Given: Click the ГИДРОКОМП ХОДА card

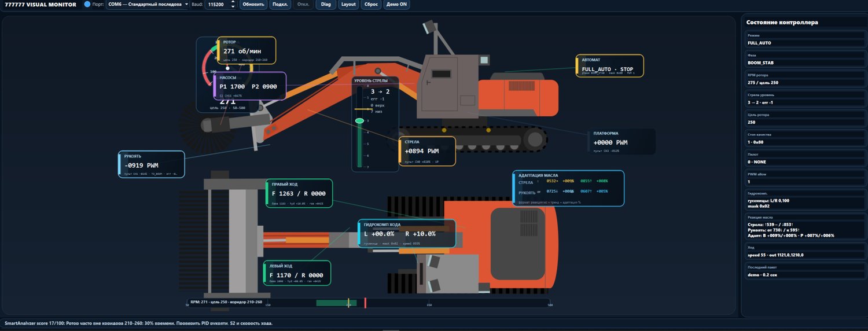Looking at the screenshot, I should [407, 233].
